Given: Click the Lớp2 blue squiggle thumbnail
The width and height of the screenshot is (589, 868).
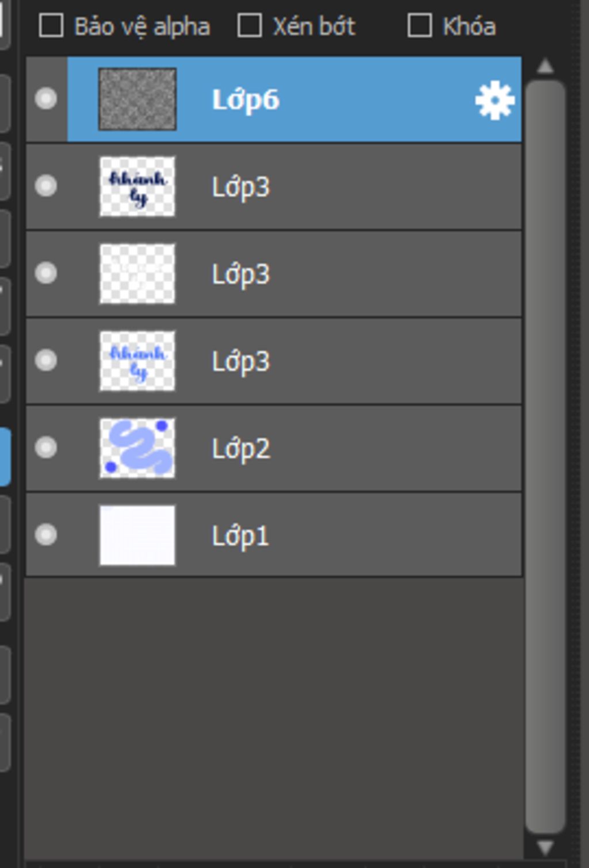Looking at the screenshot, I should tap(137, 448).
